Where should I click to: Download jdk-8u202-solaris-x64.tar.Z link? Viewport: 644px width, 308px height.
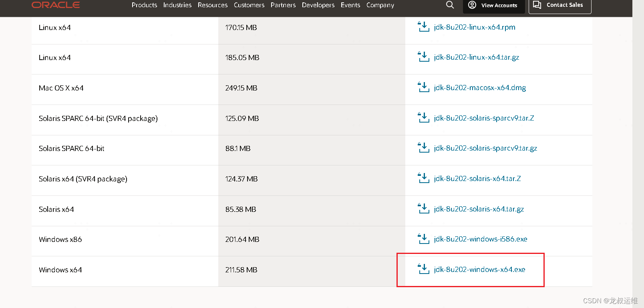pyautogui.click(x=477, y=179)
